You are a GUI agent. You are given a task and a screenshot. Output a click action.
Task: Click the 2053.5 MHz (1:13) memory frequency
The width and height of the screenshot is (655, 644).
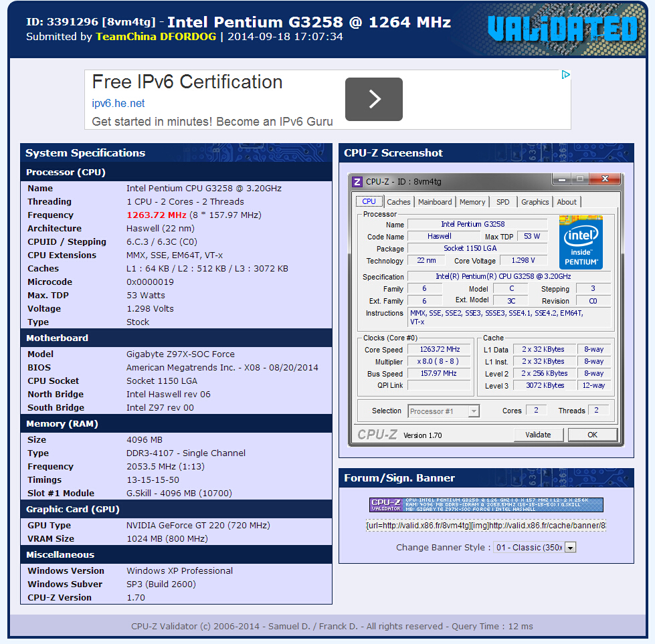165,467
